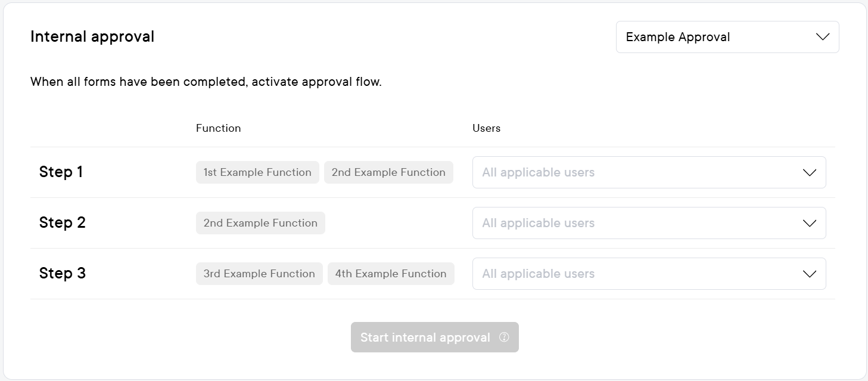The height and width of the screenshot is (381, 868).
Task: Select the 1st Example Function tag
Action: click(257, 172)
